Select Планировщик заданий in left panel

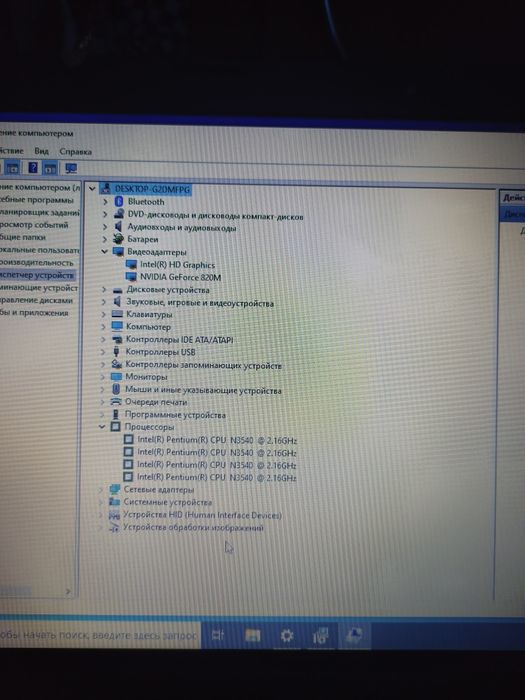(40, 212)
